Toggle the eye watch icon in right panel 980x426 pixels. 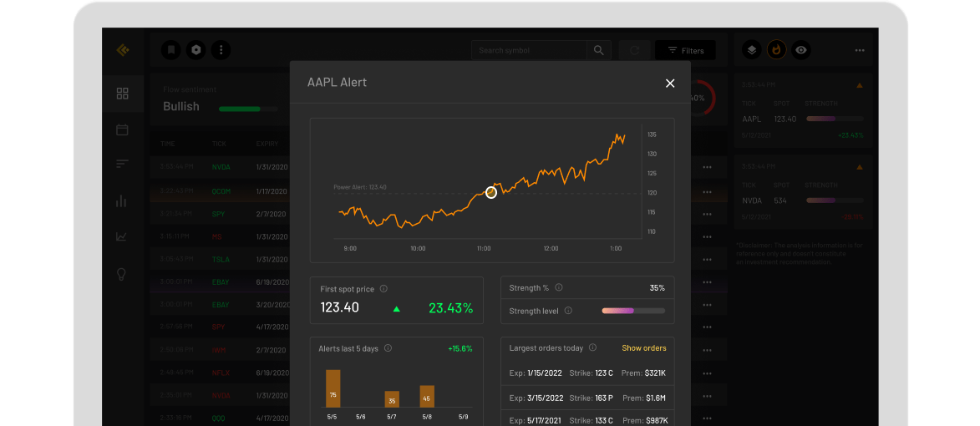coord(801,50)
